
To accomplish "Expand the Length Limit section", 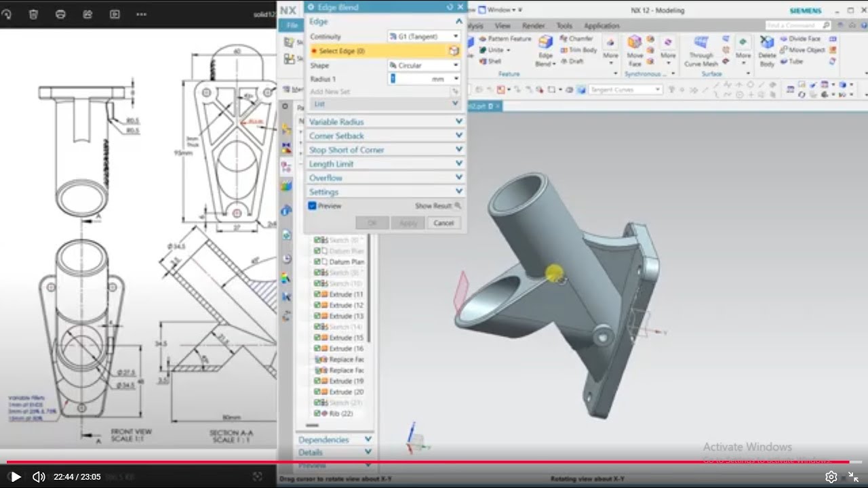I will point(385,164).
